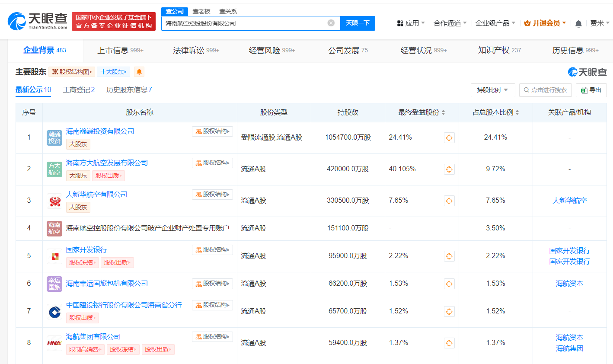Click the HNA logo of 海航集团有限公司
Screen dimensions: 613x364
coord(54,344)
